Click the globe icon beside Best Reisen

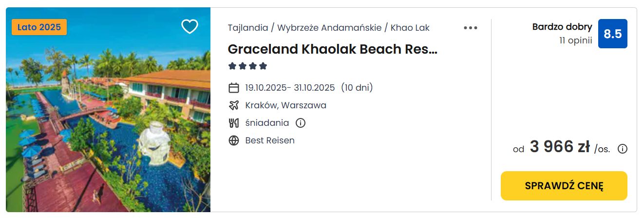pos(234,140)
